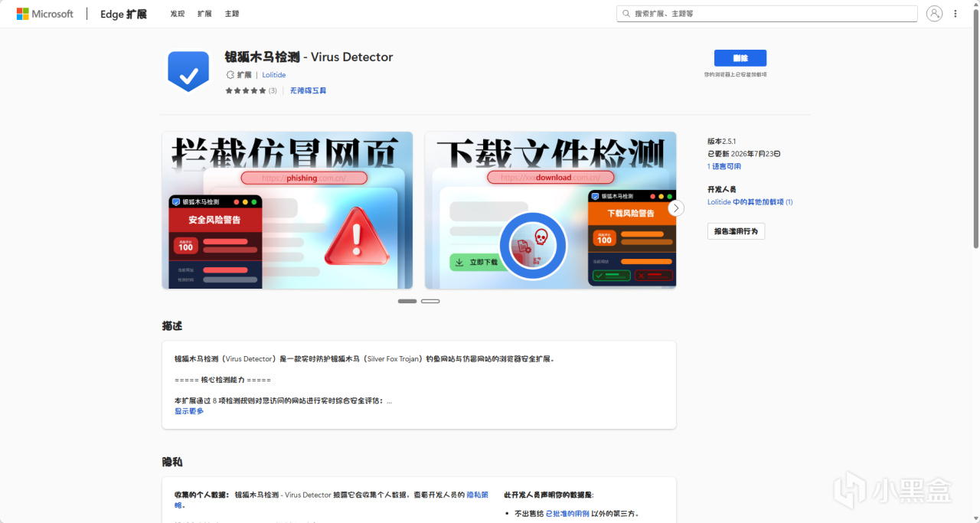Click the 删除 button
980x523 pixels.
click(740, 58)
